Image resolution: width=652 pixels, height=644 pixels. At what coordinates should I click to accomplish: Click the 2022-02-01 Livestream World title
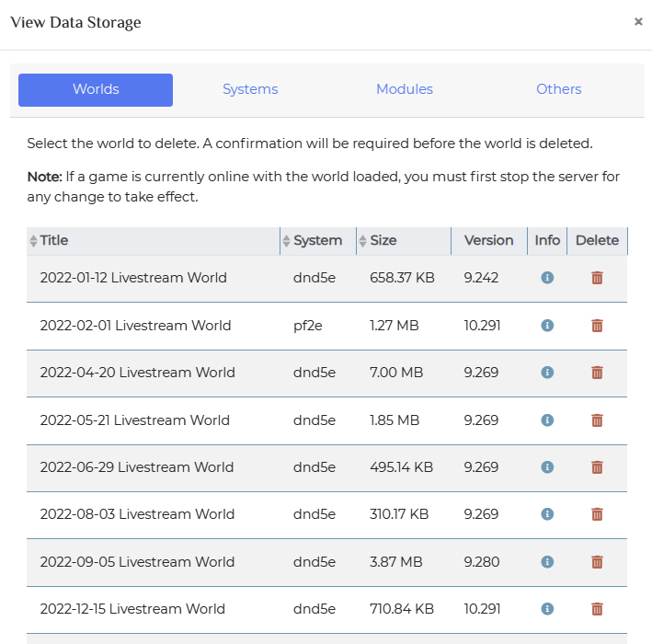[135, 326]
